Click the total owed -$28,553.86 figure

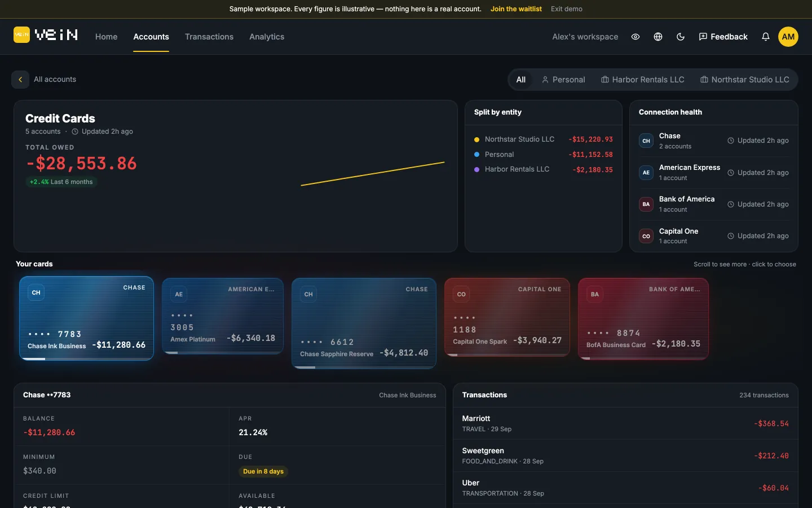point(81,164)
